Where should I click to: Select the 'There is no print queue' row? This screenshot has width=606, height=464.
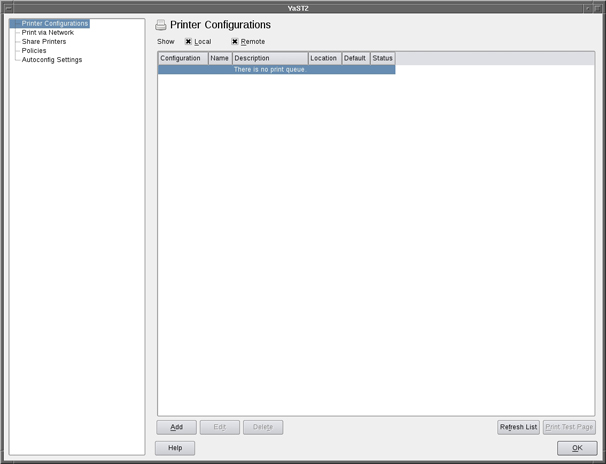click(276, 70)
